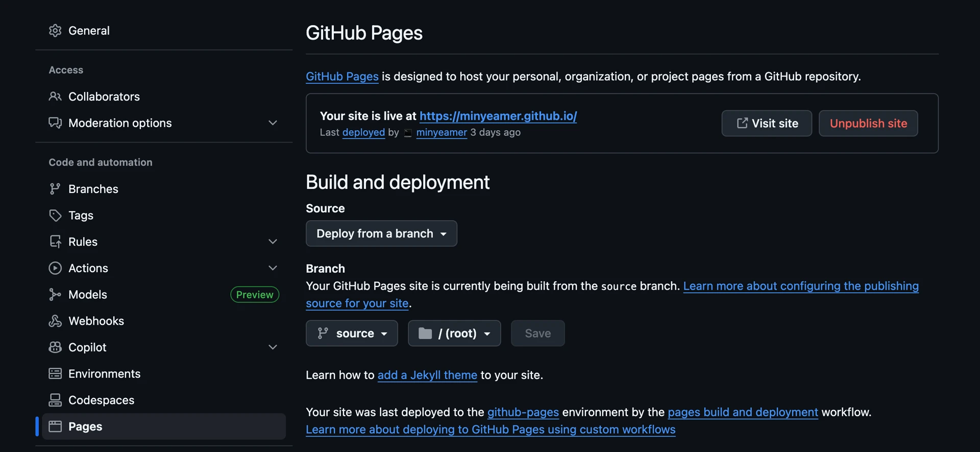The width and height of the screenshot is (980, 452).
Task: Click the Rules icon in sidebar
Action: 55,242
